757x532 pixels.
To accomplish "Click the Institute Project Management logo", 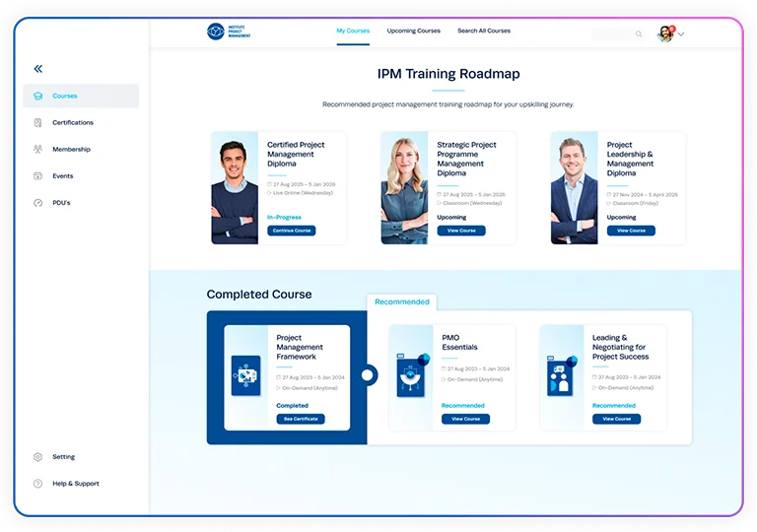I will pos(229,32).
